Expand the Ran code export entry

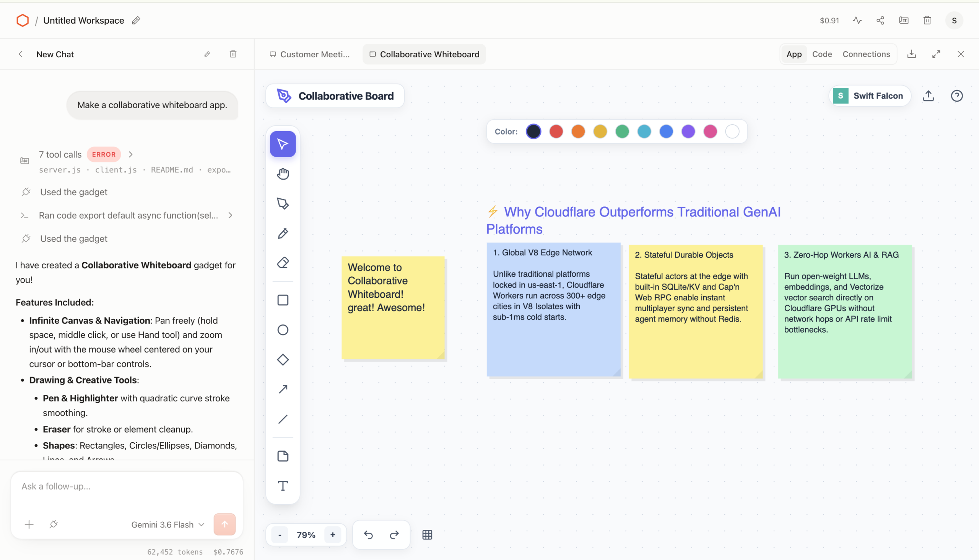point(230,215)
